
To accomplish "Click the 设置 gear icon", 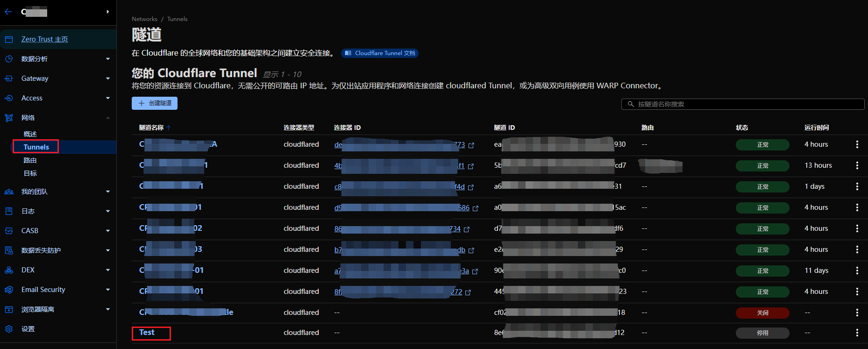I will (9, 329).
